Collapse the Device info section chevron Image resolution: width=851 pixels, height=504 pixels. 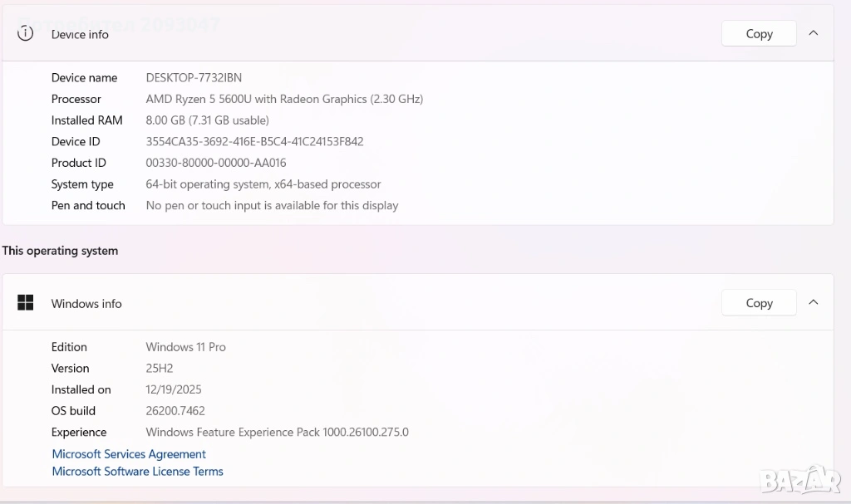(x=814, y=33)
